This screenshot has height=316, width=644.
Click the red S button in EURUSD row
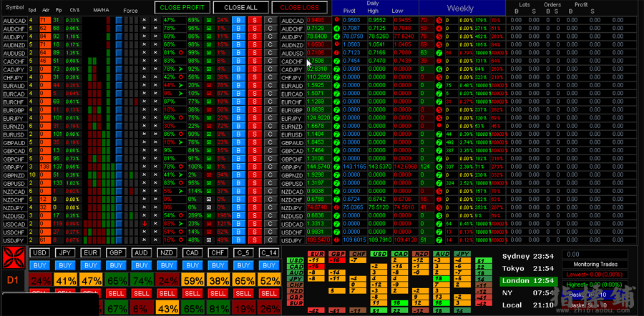pos(255,134)
